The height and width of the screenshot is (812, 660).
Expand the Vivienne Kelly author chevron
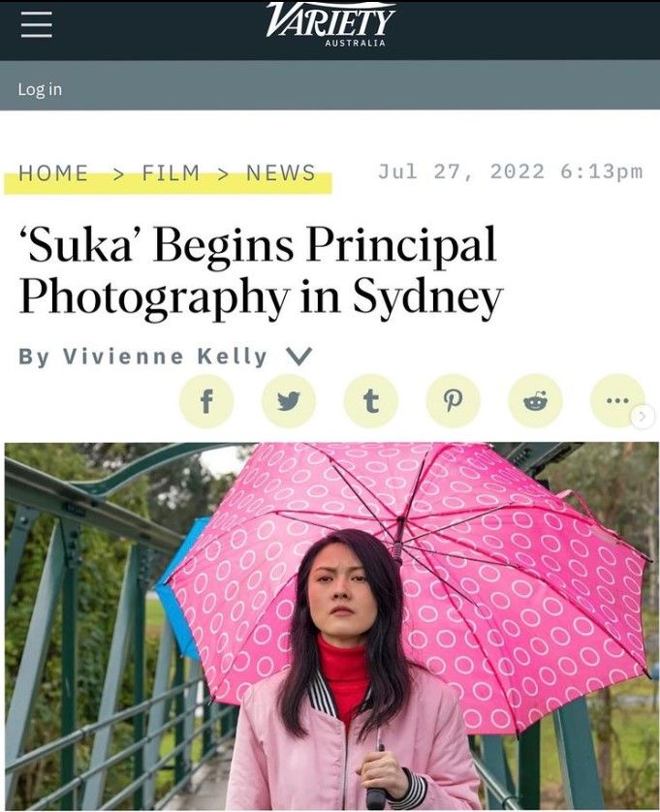(299, 357)
